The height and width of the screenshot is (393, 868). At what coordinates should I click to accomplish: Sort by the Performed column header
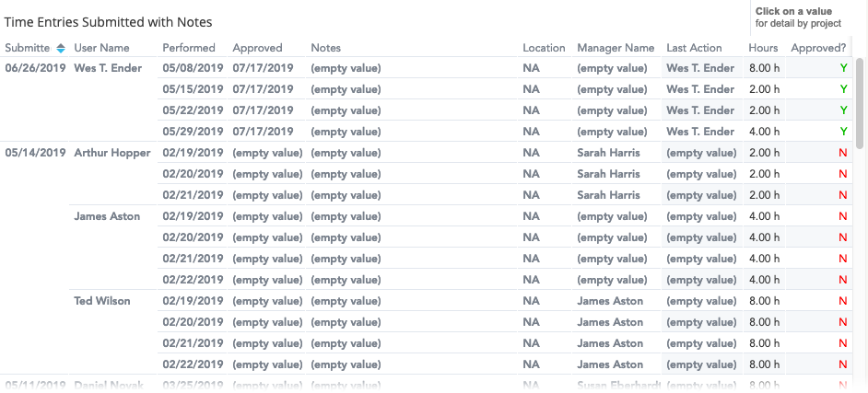point(189,48)
